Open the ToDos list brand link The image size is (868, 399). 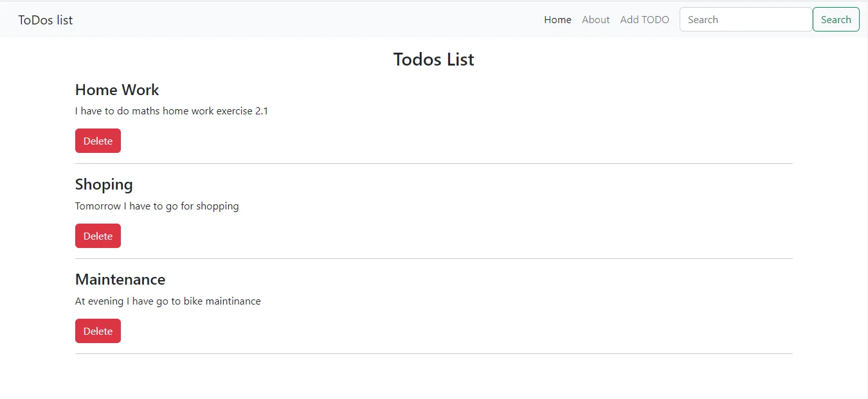(45, 20)
